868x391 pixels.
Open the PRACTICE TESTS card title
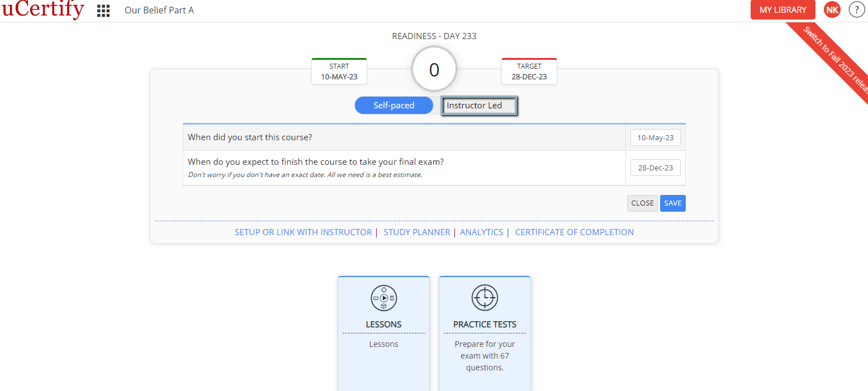tap(485, 325)
